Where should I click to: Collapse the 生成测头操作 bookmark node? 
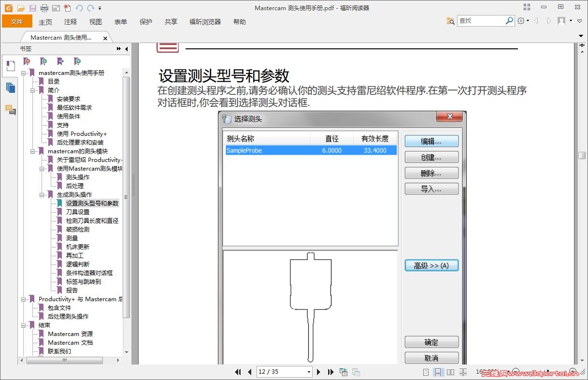[42, 195]
